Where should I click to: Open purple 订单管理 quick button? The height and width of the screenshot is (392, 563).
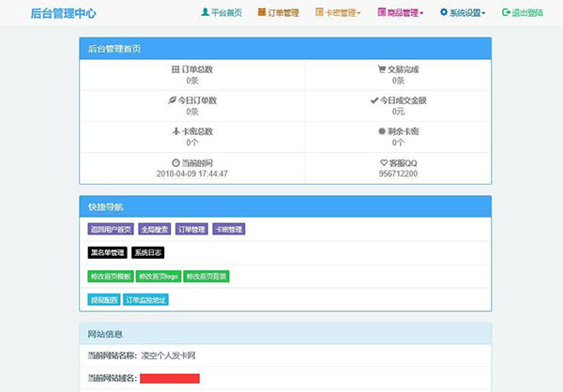pos(191,229)
